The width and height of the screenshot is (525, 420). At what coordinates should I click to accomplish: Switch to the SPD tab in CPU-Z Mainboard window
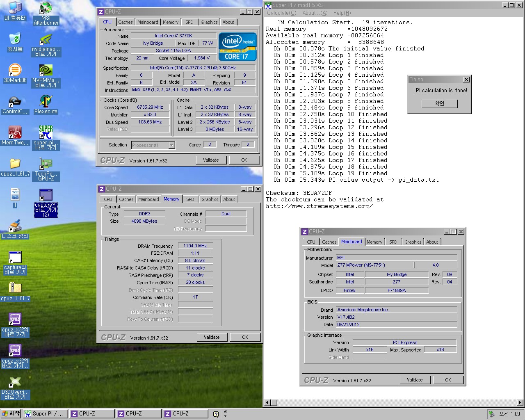click(393, 242)
